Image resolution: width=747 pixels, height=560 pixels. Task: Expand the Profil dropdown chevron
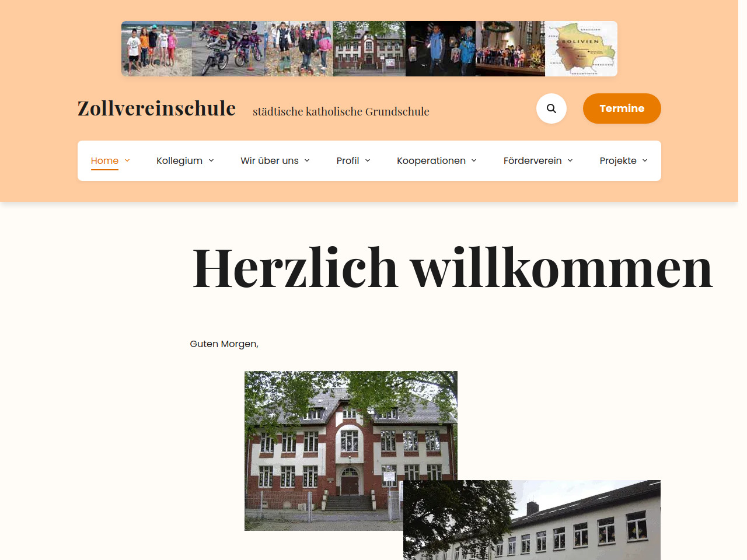click(368, 160)
